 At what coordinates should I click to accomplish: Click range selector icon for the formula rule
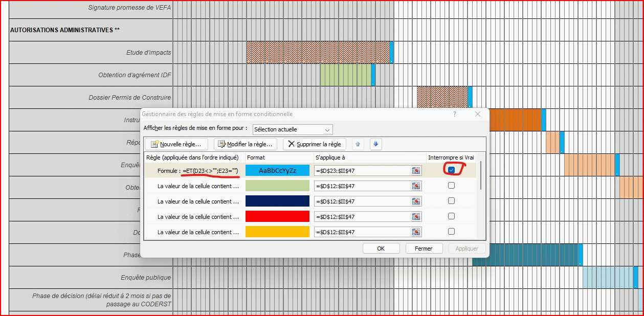tap(416, 171)
